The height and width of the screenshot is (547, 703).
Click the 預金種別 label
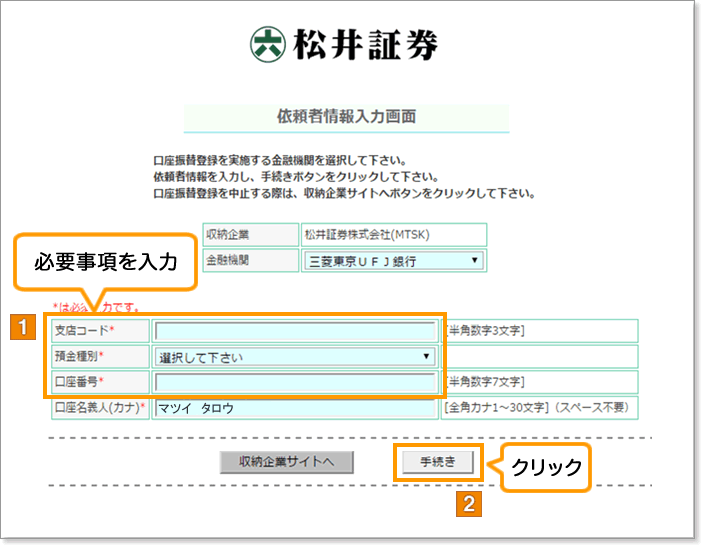79,356
